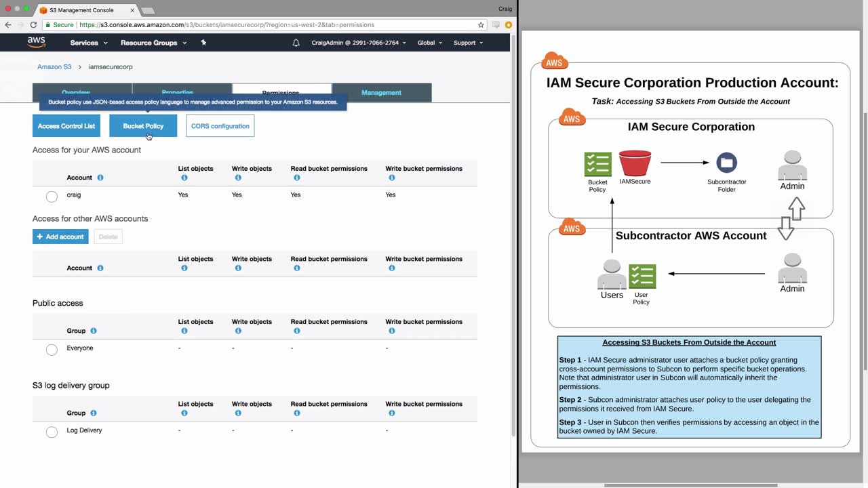Expand the Resource Groups dropdown

153,43
